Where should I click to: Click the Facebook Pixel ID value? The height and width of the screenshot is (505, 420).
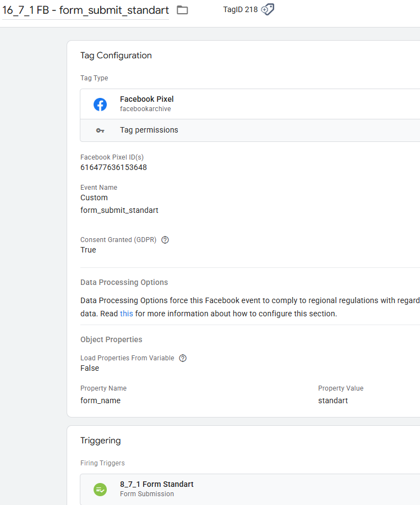pos(113,167)
